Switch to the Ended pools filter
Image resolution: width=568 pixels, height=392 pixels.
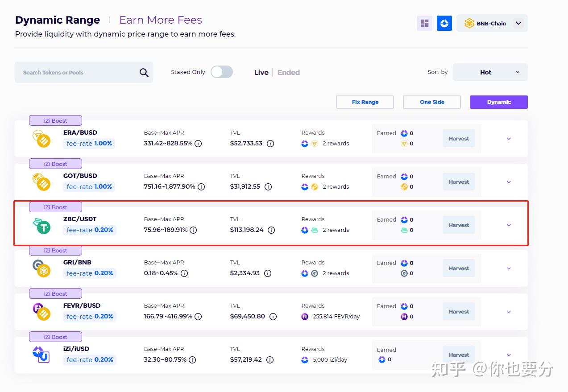click(x=288, y=72)
